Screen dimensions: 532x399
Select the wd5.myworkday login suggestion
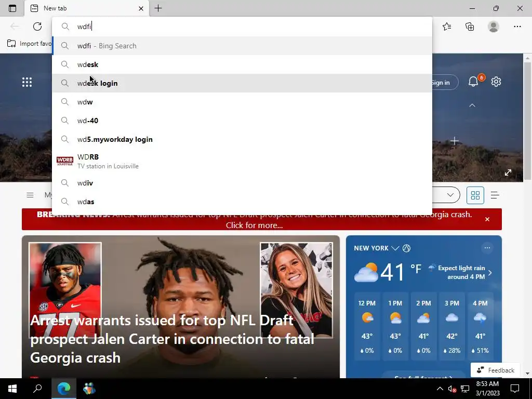(x=242, y=139)
